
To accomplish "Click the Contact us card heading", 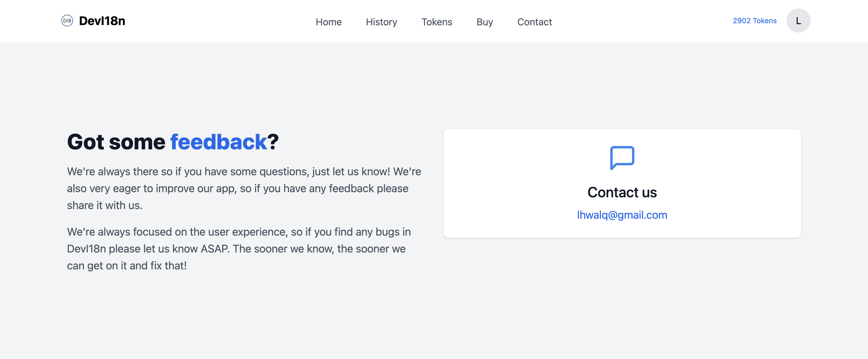I will [x=622, y=192].
